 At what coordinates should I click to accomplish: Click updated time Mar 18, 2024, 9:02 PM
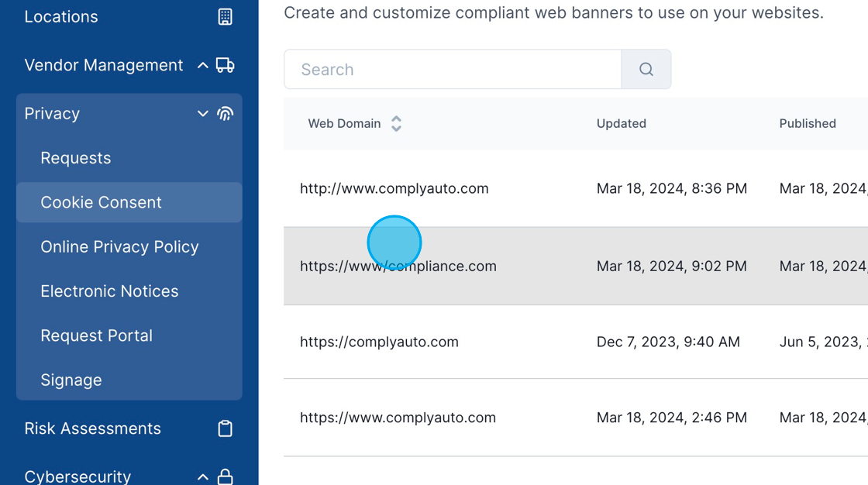click(x=671, y=266)
